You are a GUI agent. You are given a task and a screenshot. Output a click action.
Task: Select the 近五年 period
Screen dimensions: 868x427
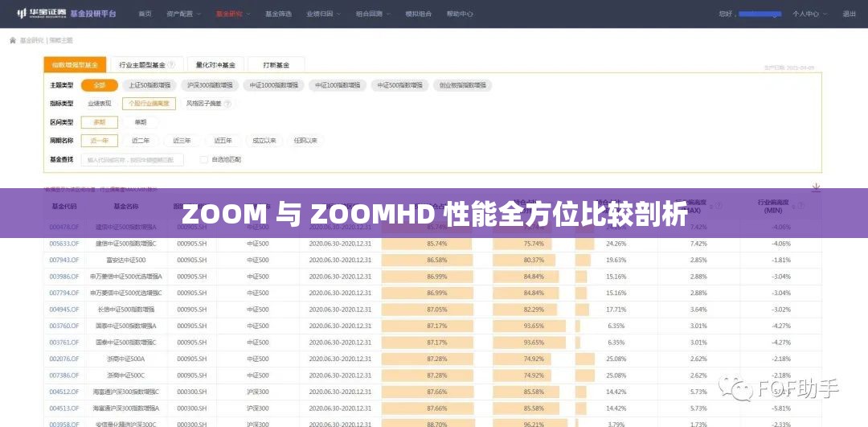(x=223, y=141)
